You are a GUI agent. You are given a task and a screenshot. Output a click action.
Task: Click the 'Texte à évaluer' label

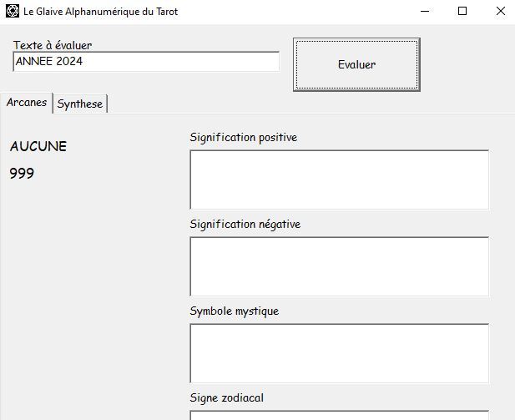[x=53, y=45]
